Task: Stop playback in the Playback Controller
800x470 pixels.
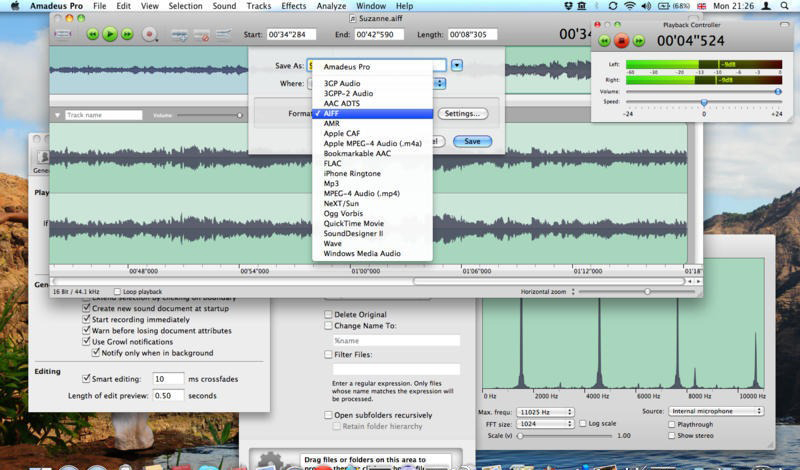Action: 621,42
